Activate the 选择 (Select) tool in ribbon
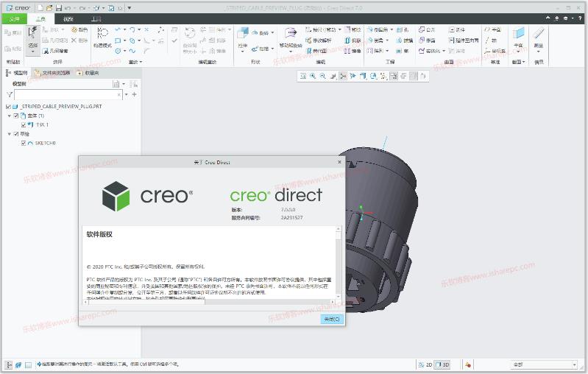The height and width of the screenshot is (374, 588). click(33, 37)
